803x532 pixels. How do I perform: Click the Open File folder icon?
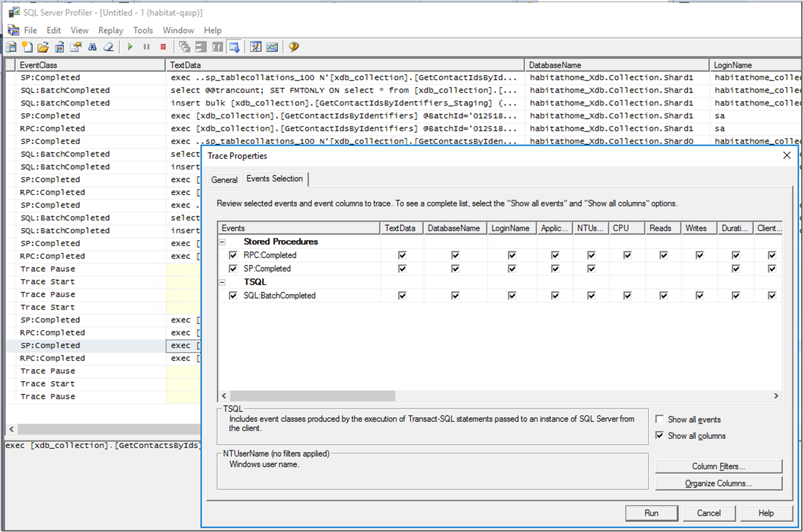[43, 47]
